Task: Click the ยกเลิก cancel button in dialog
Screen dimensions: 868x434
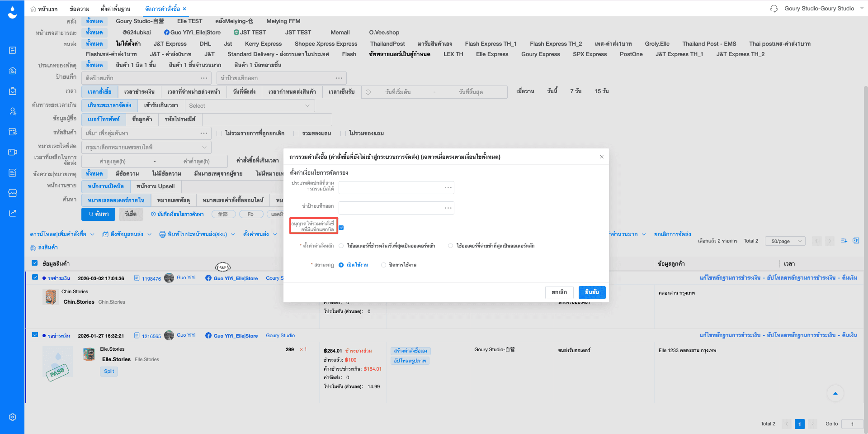Action: click(x=559, y=292)
